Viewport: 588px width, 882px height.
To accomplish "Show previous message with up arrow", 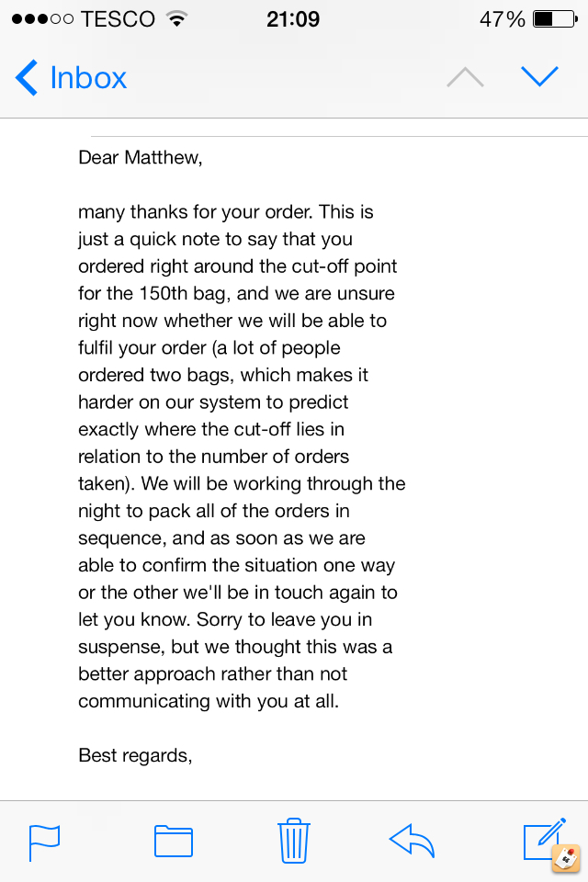I will pos(465,77).
